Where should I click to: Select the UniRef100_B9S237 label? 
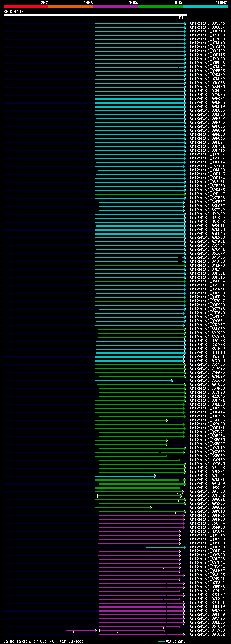click(x=207, y=487)
